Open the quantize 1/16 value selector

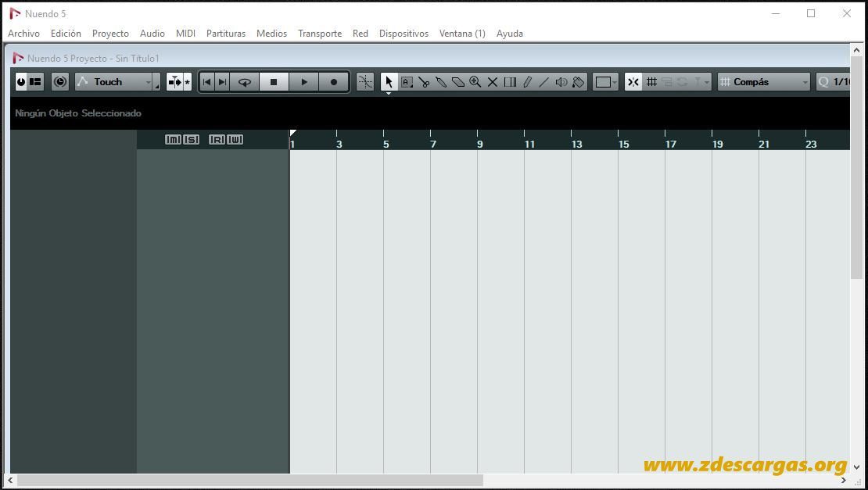point(833,82)
